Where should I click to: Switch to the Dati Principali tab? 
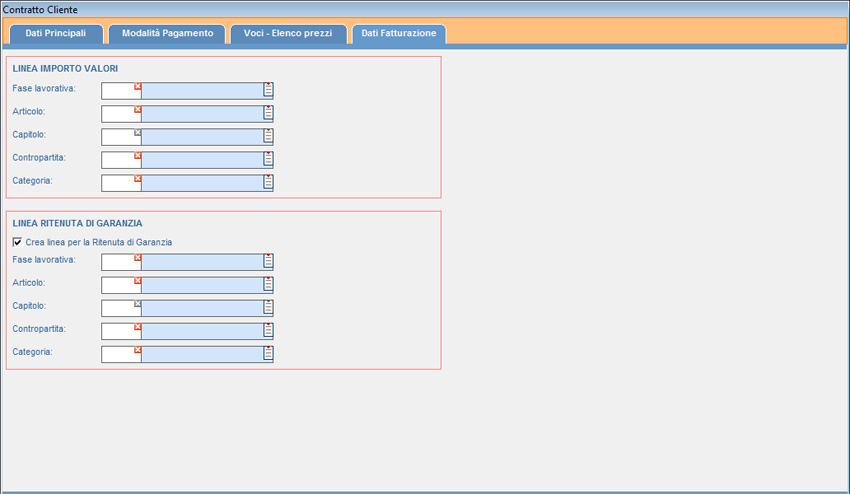point(56,34)
